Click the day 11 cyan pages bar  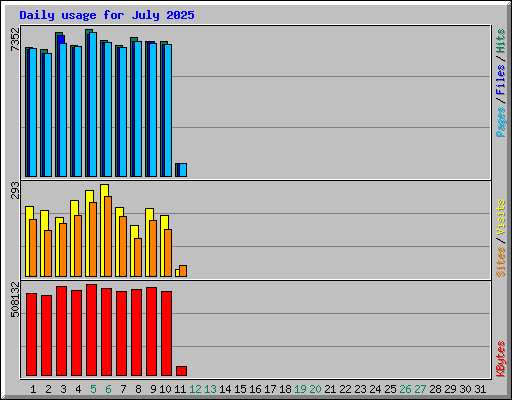[x=183, y=170]
